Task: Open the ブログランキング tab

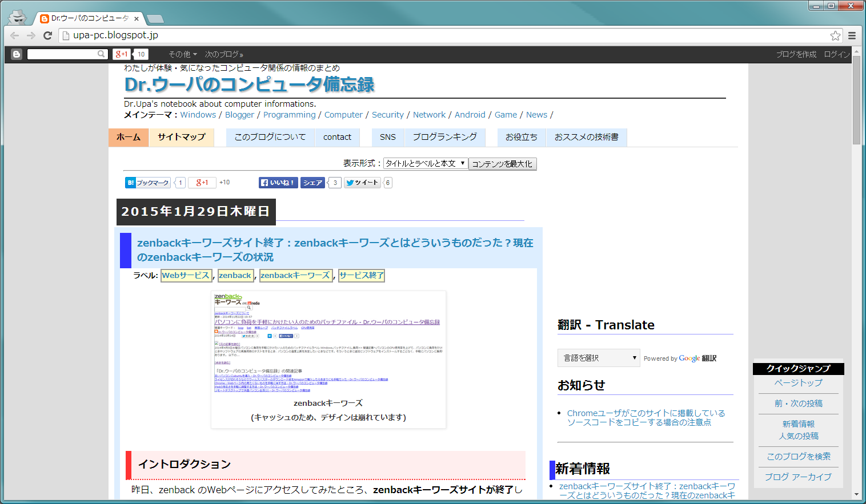Action: click(445, 137)
